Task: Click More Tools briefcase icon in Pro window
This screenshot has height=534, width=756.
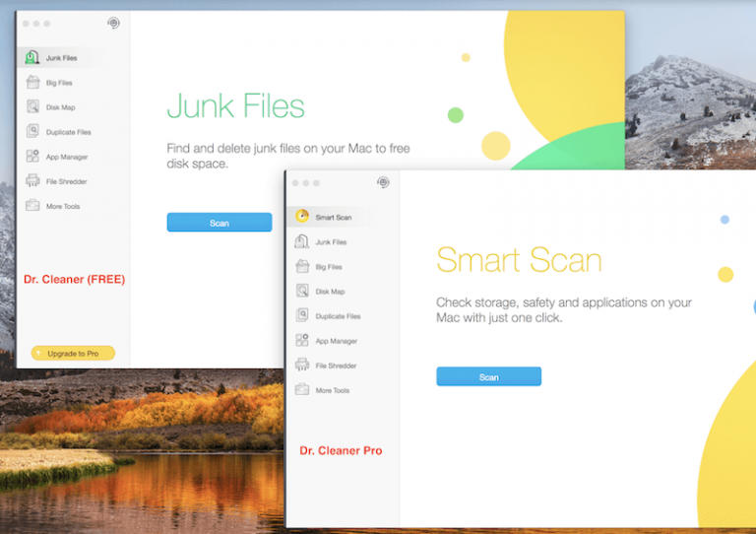Action: [x=302, y=389]
